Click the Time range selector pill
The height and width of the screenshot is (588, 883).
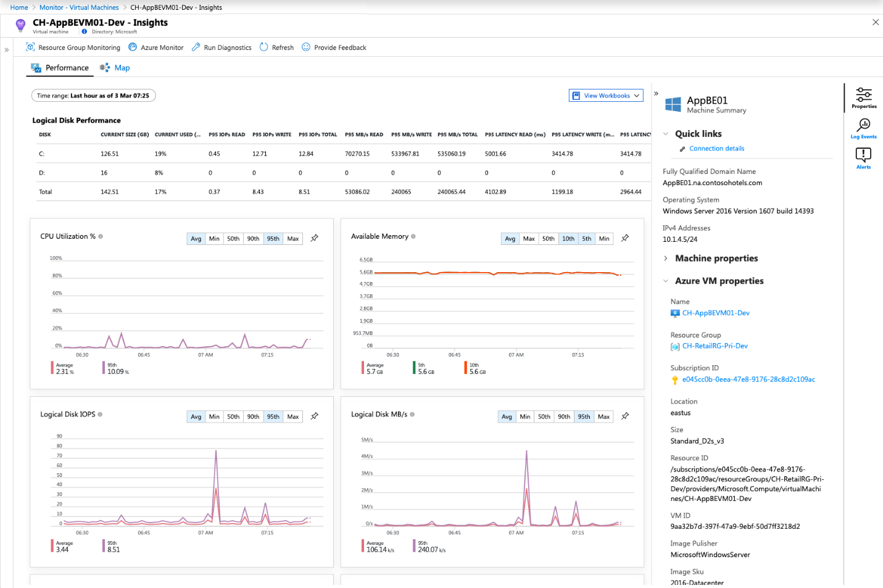[x=93, y=96]
